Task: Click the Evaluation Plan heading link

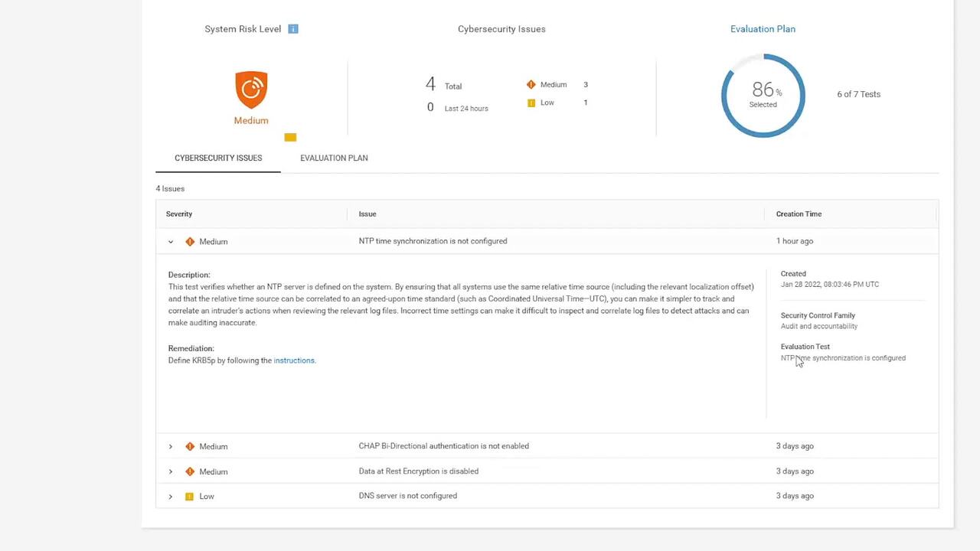Action: (763, 28)
